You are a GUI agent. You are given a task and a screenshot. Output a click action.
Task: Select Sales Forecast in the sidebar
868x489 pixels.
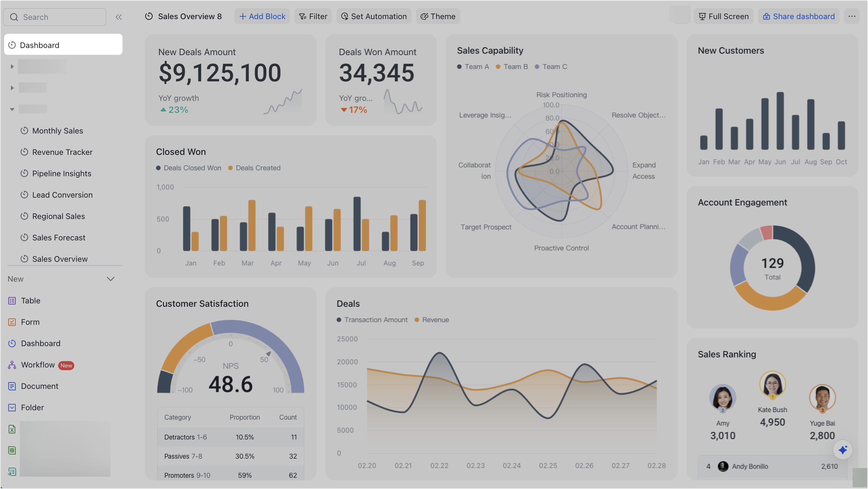(x=58, y=237)
